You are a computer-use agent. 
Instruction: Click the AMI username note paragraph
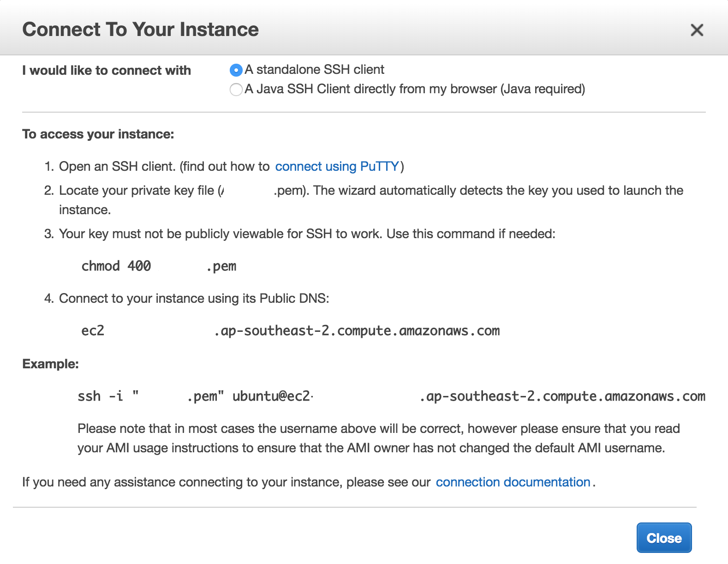tap(378, 438)
